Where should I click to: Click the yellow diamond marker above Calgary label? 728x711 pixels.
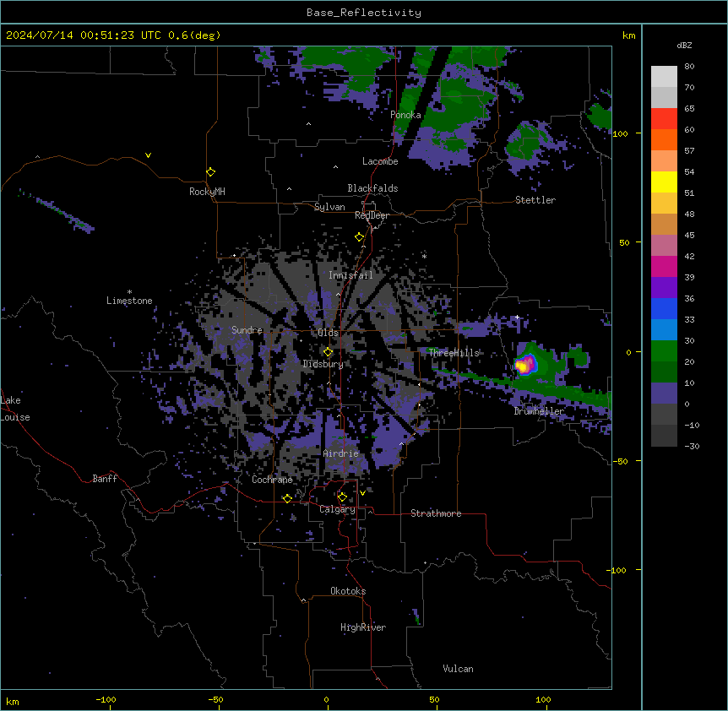click(x=342, y=497)
